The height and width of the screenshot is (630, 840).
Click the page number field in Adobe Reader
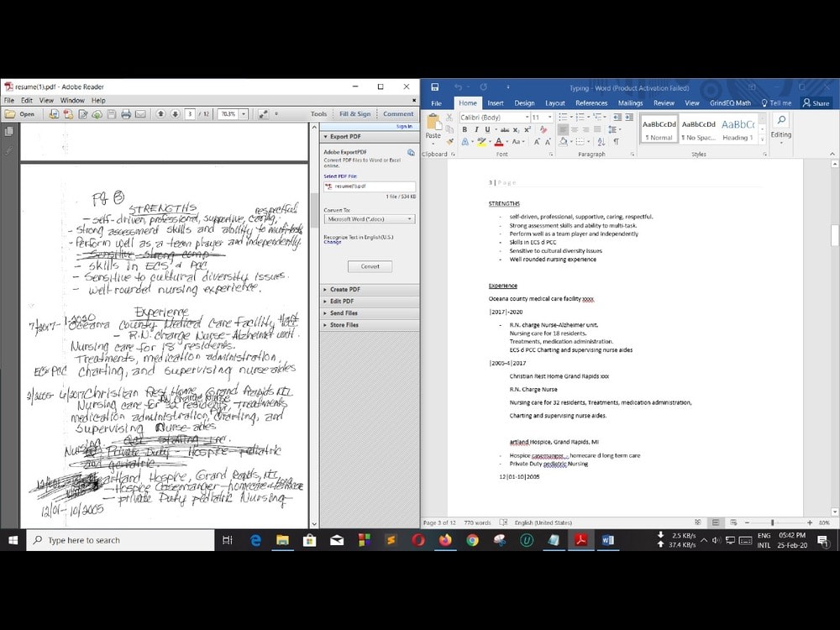point(190,114)
